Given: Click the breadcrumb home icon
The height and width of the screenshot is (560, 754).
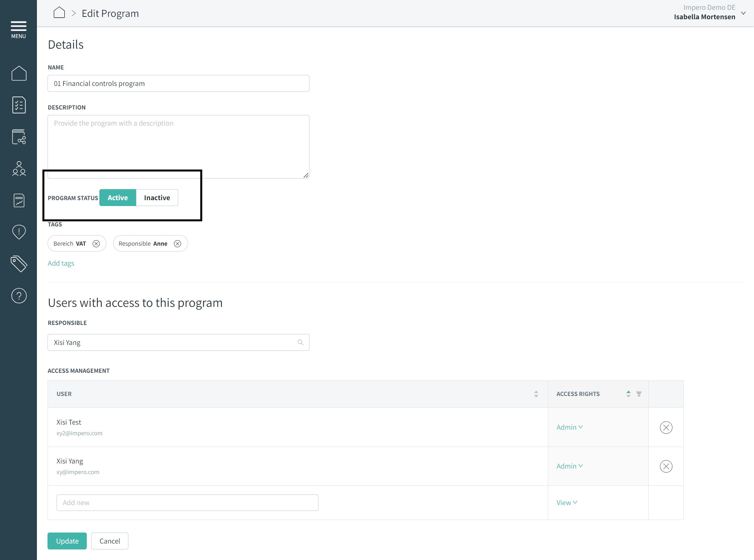Looking at the screenshot, I should pyautogui.click(x=59, y=13).
